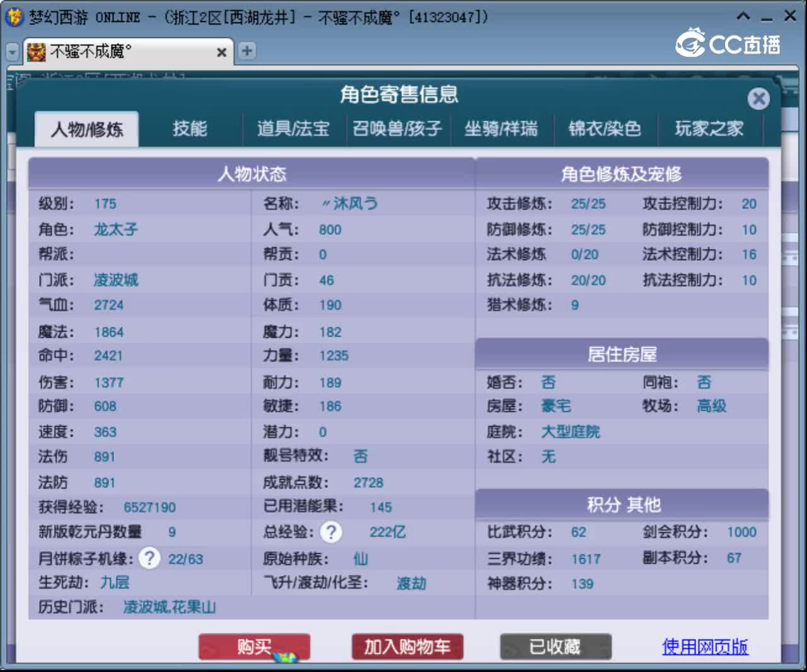Select the 魔法 value 1864
The width and height of the screenshot is (807, 672).
[108, 332]
